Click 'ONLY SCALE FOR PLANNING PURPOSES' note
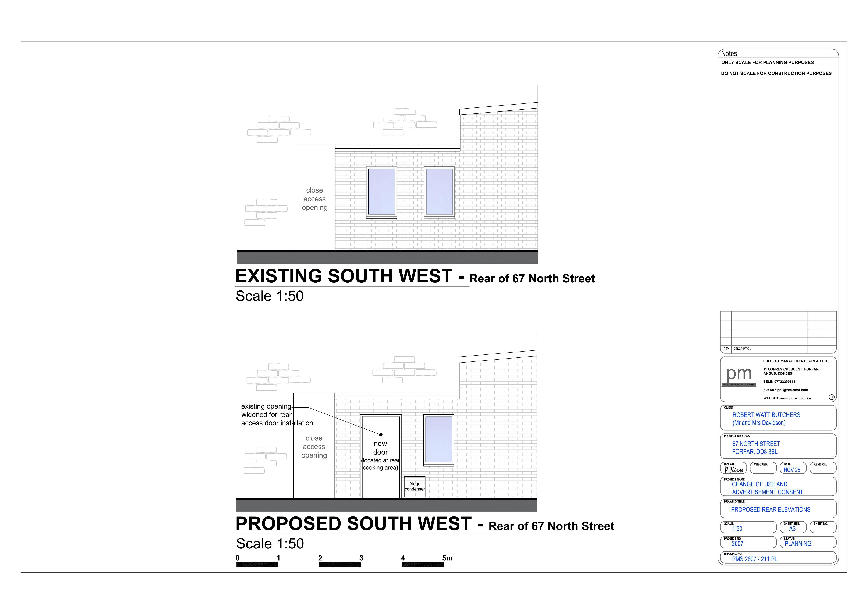868x614 pixels. click(767, 62)
